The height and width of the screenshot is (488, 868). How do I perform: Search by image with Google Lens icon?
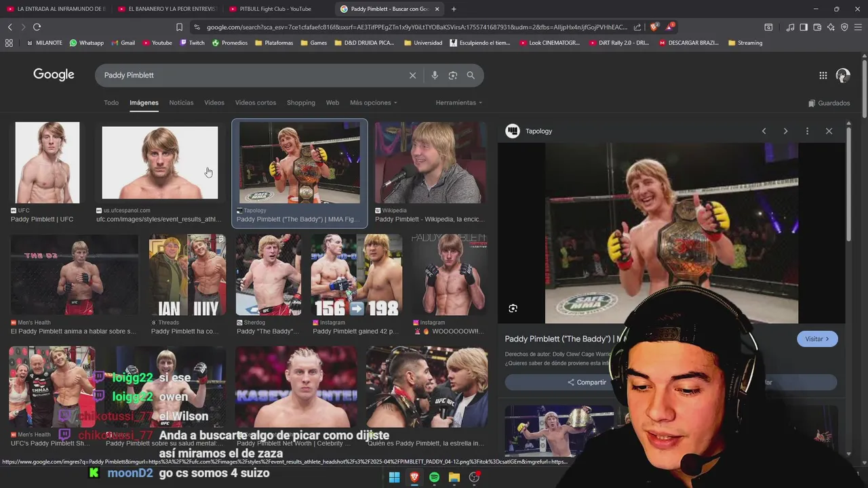(453, 75)
